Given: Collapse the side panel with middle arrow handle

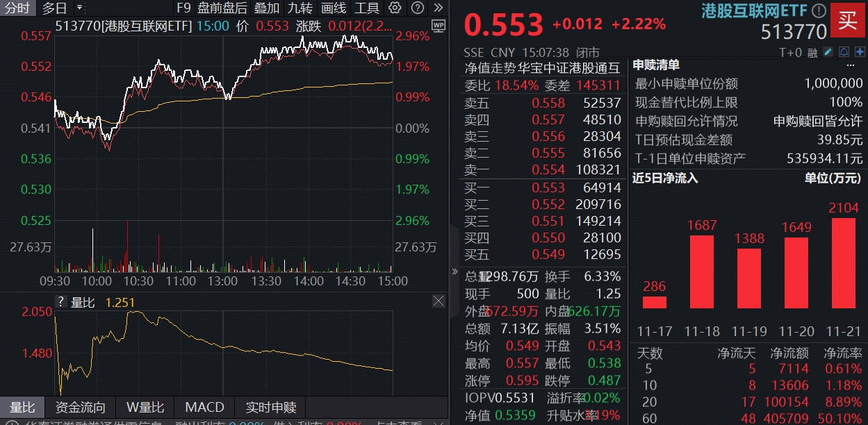Looking at the screenshot, I should click(455, 272).
